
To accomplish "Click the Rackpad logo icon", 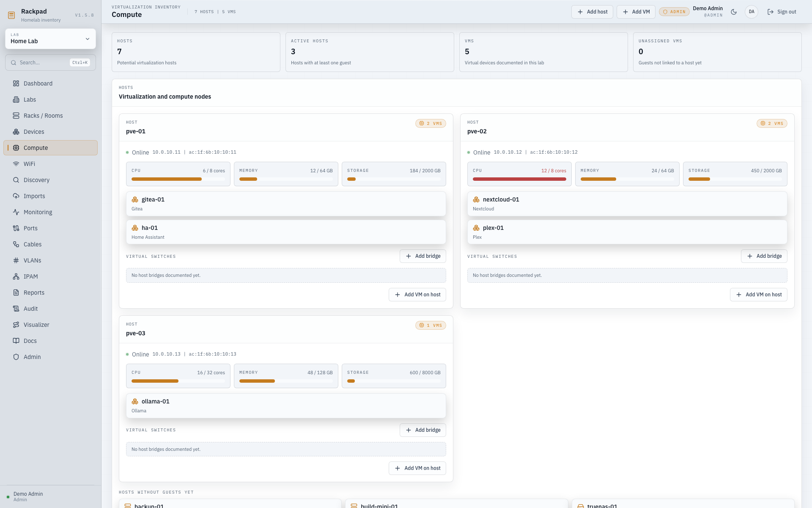I will (x=11, y=15).
